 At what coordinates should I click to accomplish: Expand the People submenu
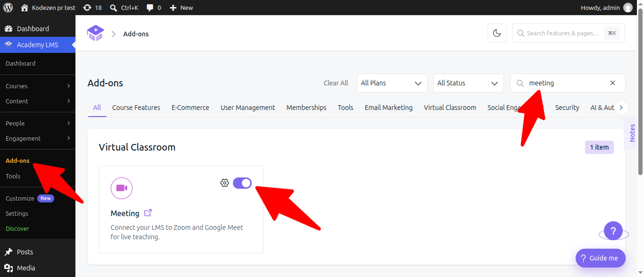38,123
